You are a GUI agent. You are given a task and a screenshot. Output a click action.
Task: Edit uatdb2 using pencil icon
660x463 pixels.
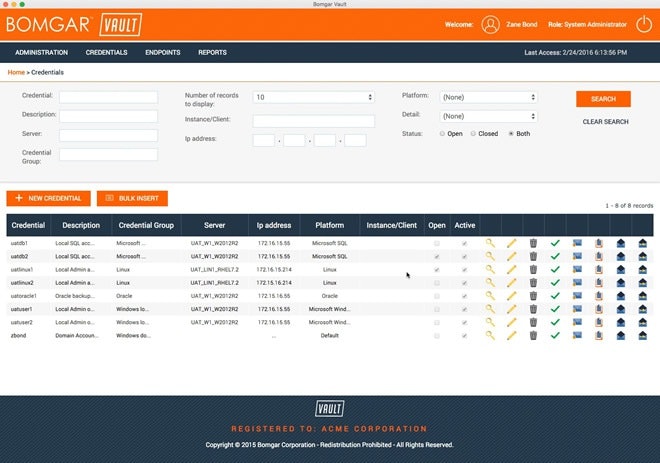(x=511, y=256)
